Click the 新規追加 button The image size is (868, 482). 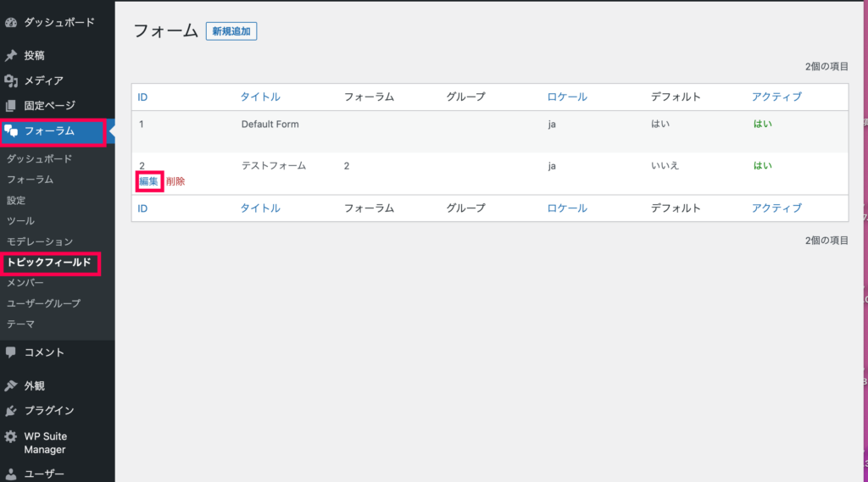pyautogui.click(x=231, y=31)
